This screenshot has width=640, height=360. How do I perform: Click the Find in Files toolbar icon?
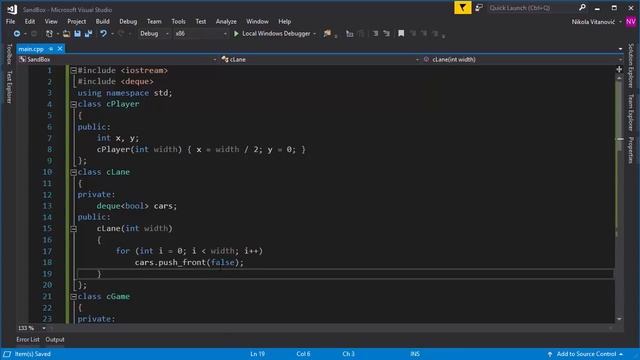point(327,33)
